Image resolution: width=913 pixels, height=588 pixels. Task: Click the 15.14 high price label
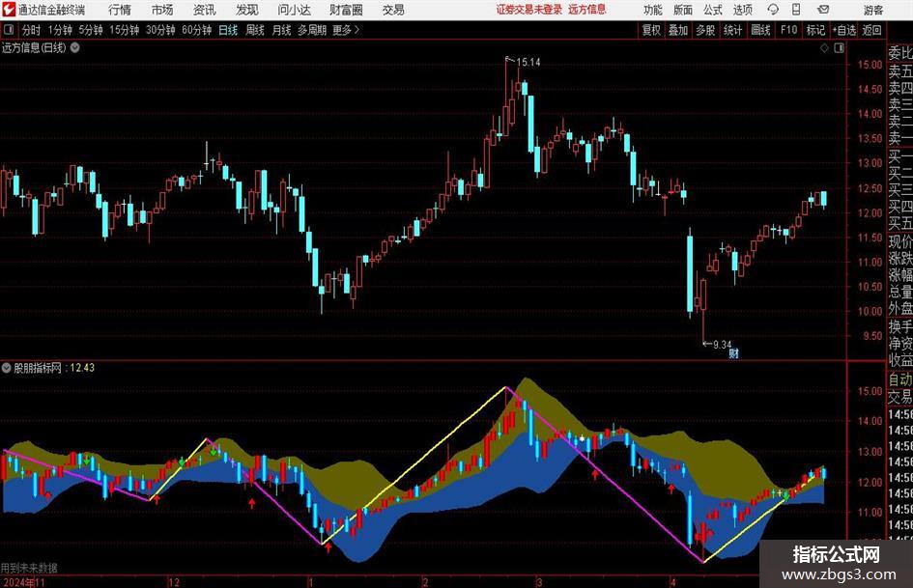click(x=528, y=63)
